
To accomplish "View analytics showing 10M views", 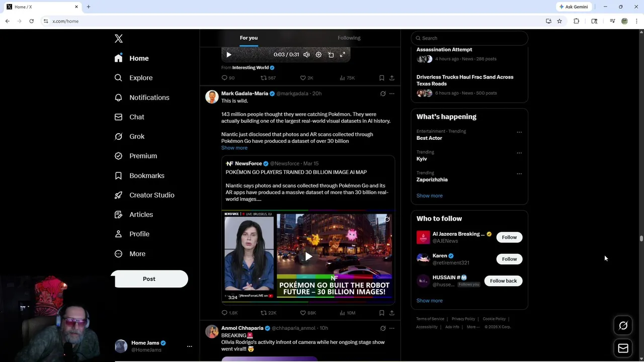I will (348, 313).
